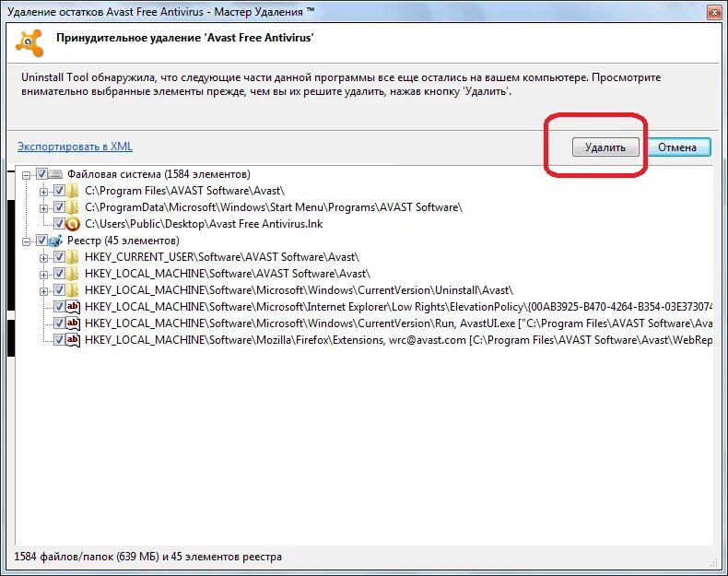728x576 pixels.
Task: Select the CurrentVersion\Uninstall\Avast\ key text
Action: (299, 290)
